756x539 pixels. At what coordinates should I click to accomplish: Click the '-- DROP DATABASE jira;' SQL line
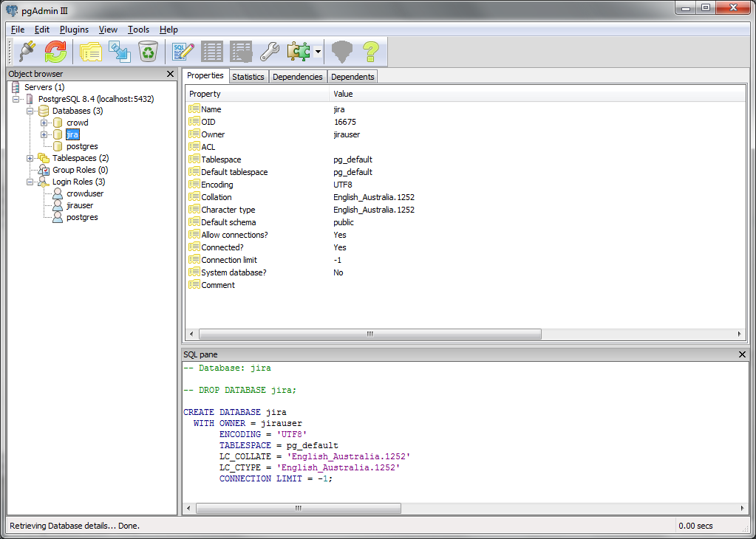tap(240, 390)
